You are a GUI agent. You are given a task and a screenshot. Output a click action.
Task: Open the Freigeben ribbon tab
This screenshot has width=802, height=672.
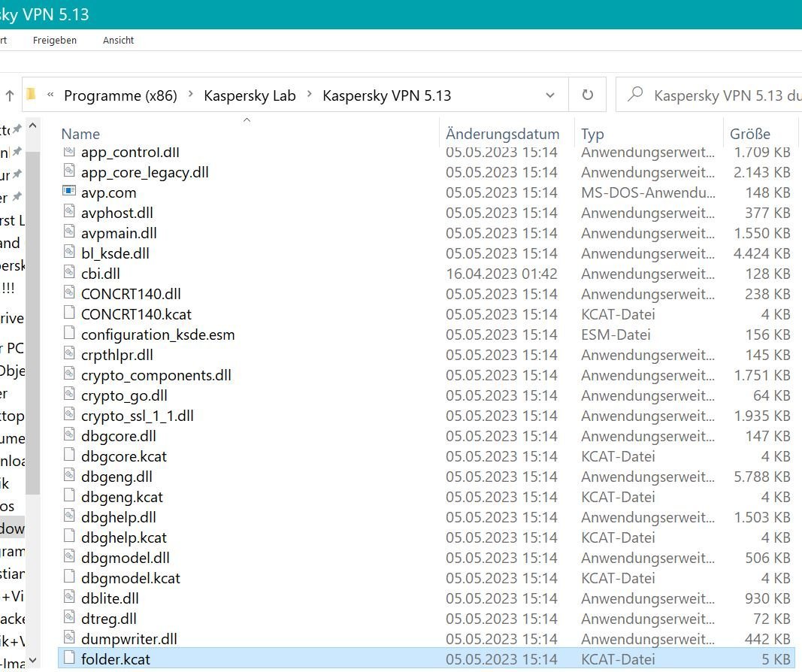click(x=55, y=40)
